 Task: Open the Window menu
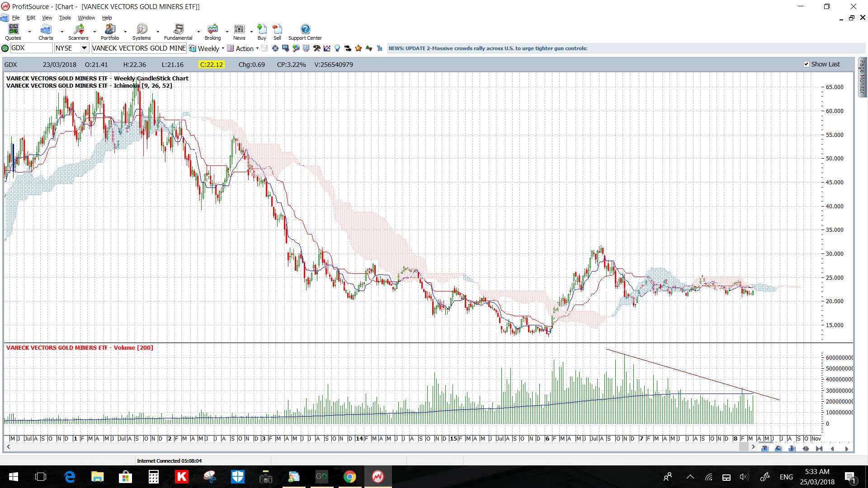pos(86,18)
